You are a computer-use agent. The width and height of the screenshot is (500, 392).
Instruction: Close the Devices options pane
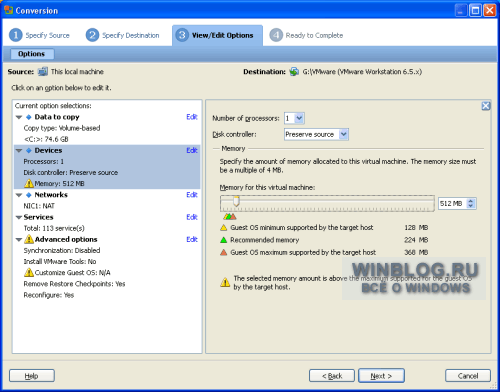486,106
